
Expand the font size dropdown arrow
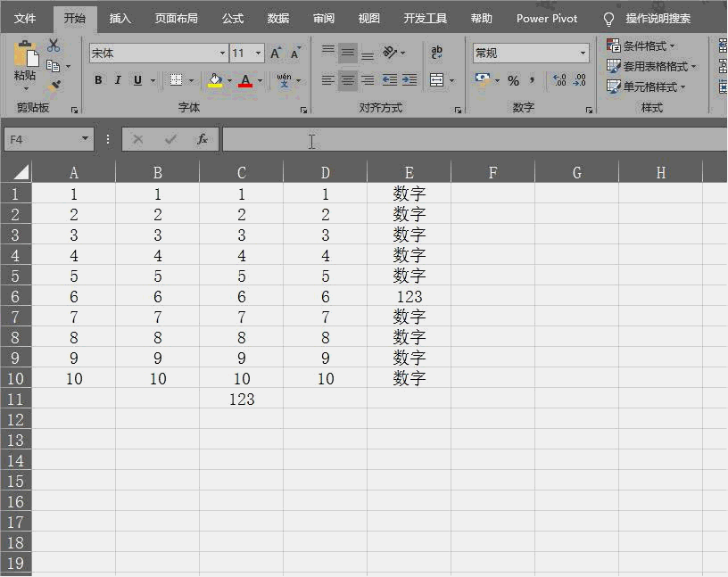click(256, 53)
